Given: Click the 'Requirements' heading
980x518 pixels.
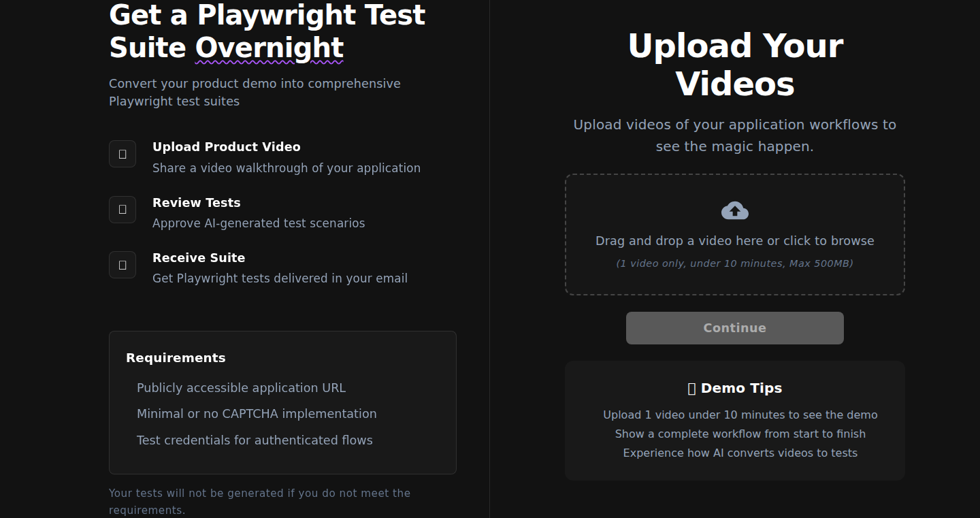Looking at the screenshot, I should [x=176, y=358].
